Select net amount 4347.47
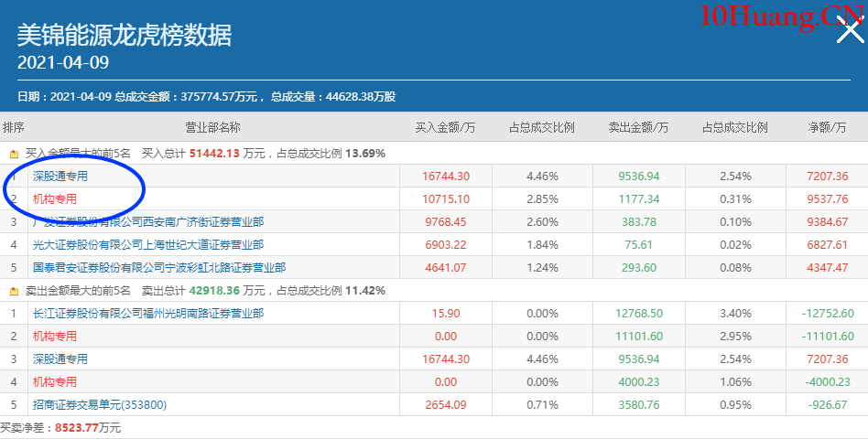 point(828,268)
